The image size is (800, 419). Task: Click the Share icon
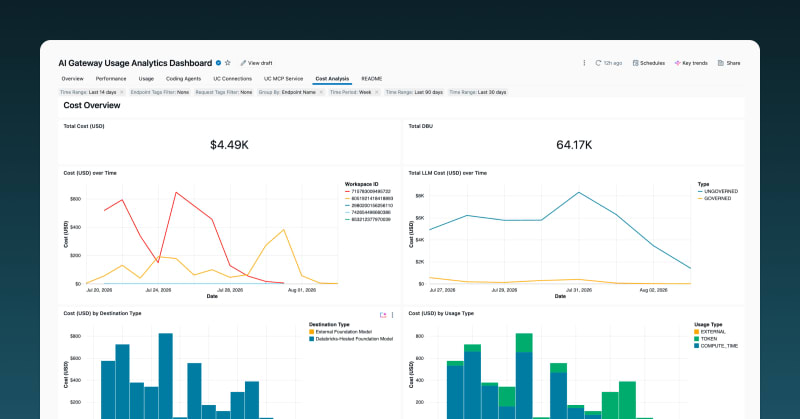coord(720,63)
